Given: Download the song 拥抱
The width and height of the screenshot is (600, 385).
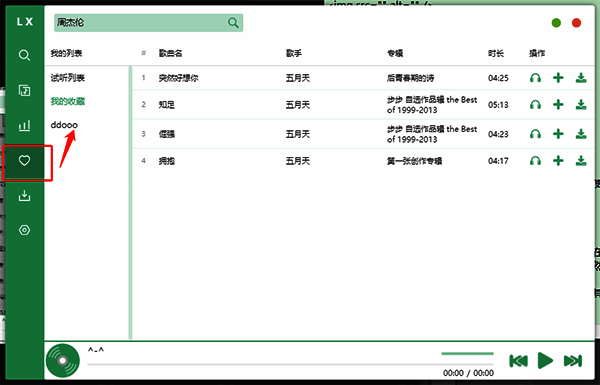Looking at the screenshot, I should [x=581, y=161].
